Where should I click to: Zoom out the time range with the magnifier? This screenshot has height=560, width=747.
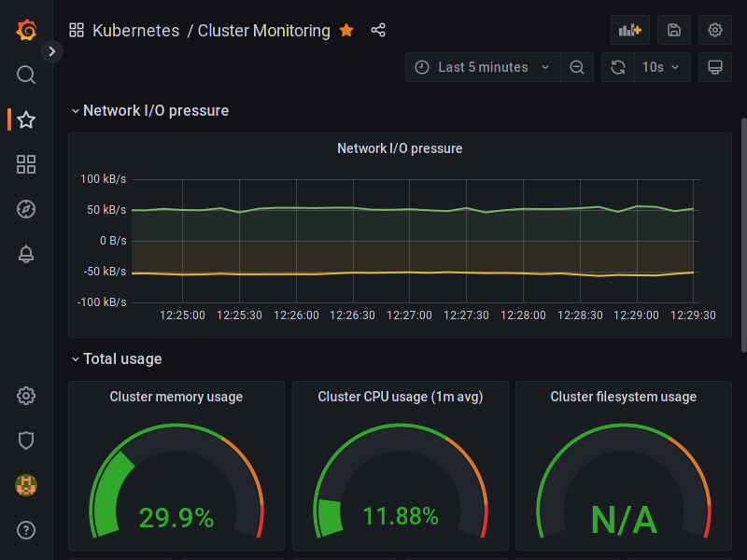[577, 66]
